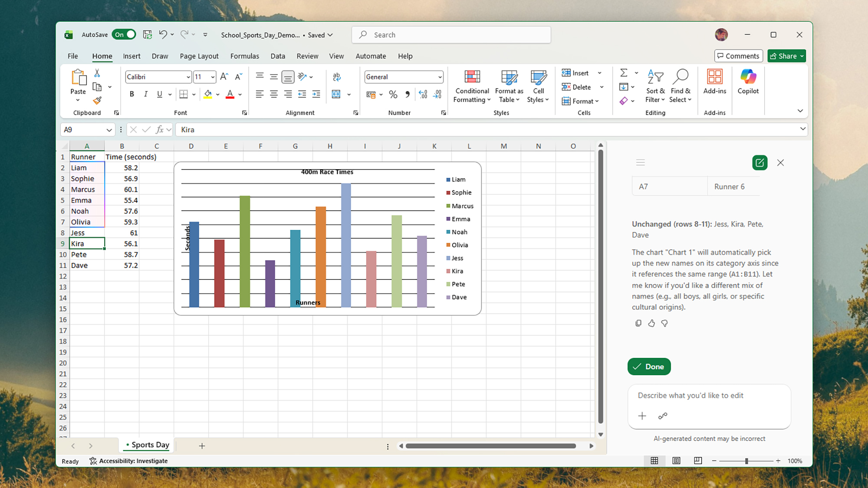This screenshot has height=488, width=868.
Task: Open the Insert menu tab
Action: coord(132,56)
